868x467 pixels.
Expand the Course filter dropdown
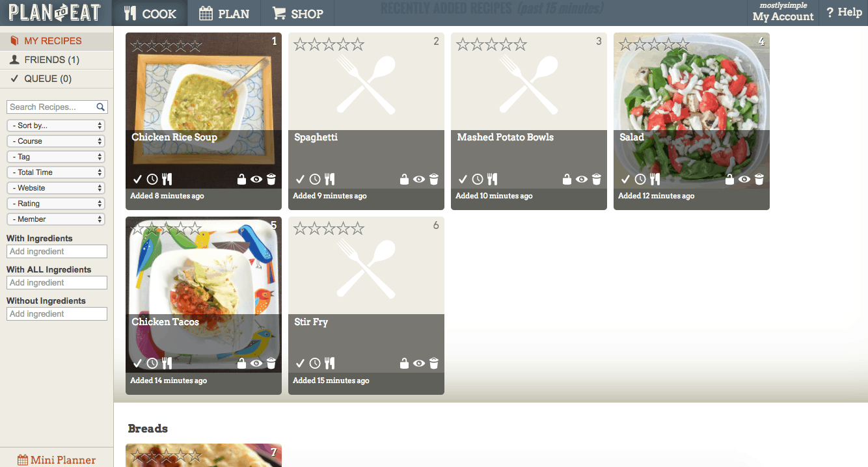pos(57,141)
